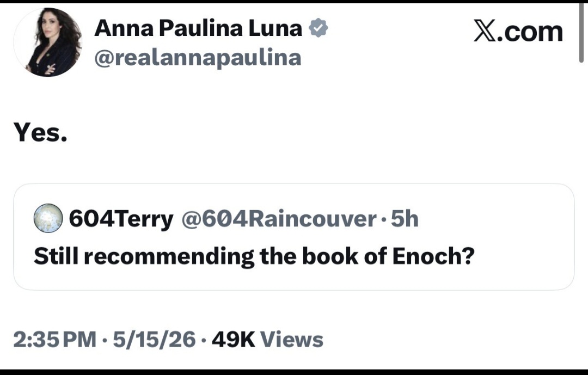
Task: Visit the @realannapaulina handle
Action: pos(198,58)
